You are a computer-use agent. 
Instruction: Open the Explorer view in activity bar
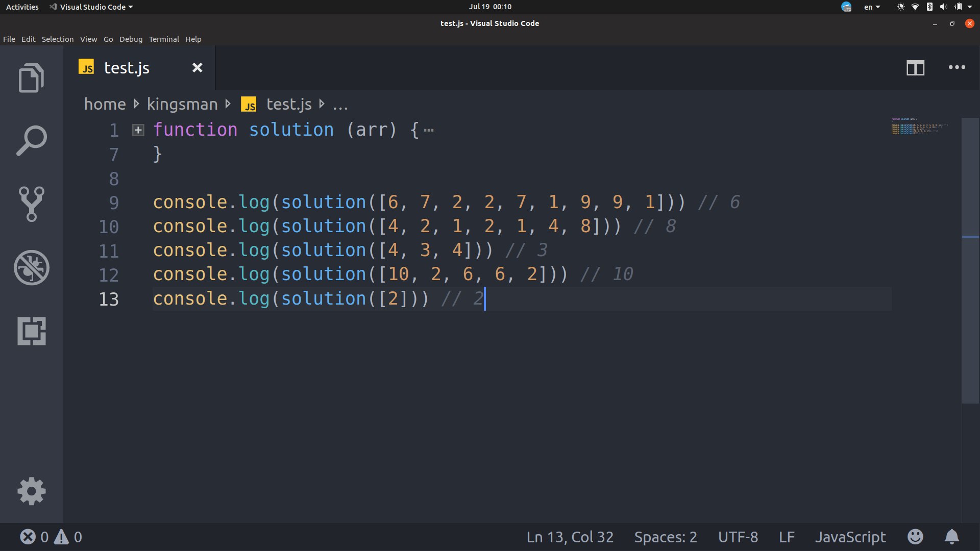pos(31,78)
